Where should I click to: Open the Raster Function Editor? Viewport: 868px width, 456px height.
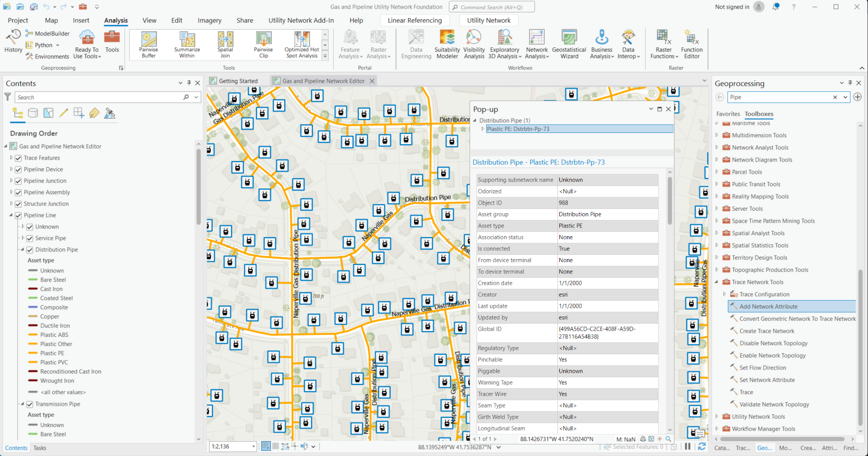[x=691, y=44]
